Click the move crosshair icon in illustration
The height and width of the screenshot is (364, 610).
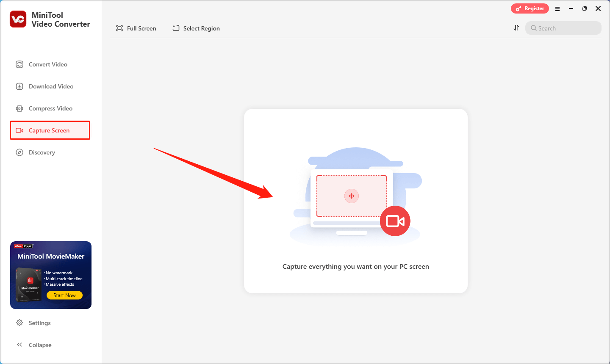point(352,196)
